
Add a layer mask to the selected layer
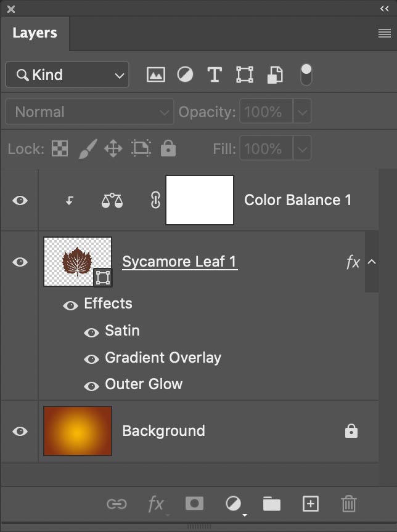click(x=194, y=504)
